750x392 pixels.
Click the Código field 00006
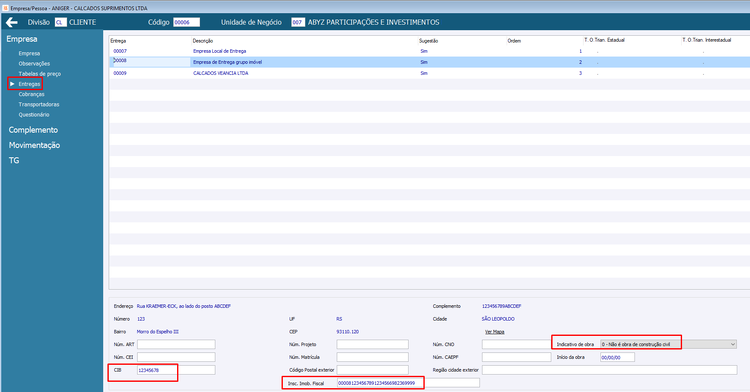tap(187, 22)
